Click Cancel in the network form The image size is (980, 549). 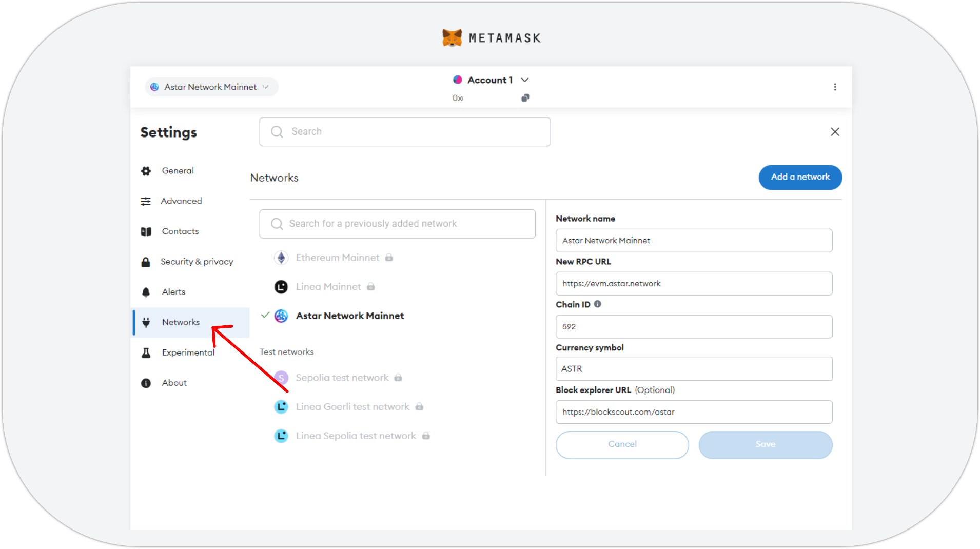[622, 444]
